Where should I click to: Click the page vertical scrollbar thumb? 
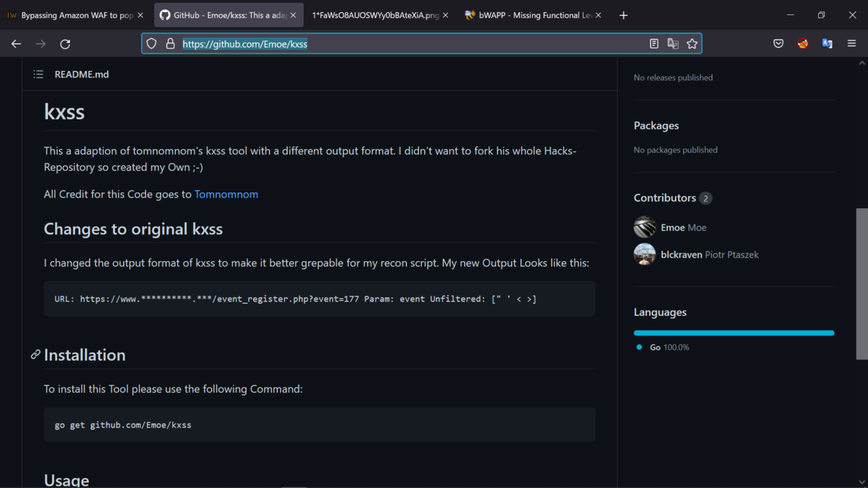coord(861,284)
